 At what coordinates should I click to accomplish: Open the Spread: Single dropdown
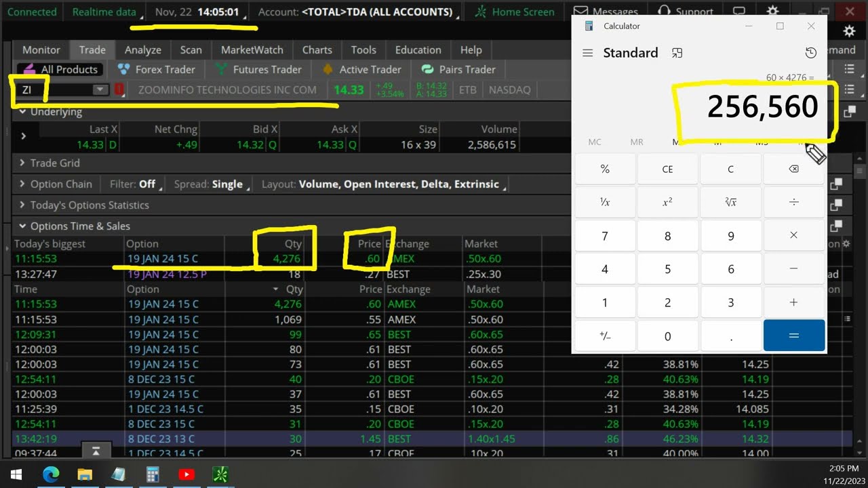point(211,184)
